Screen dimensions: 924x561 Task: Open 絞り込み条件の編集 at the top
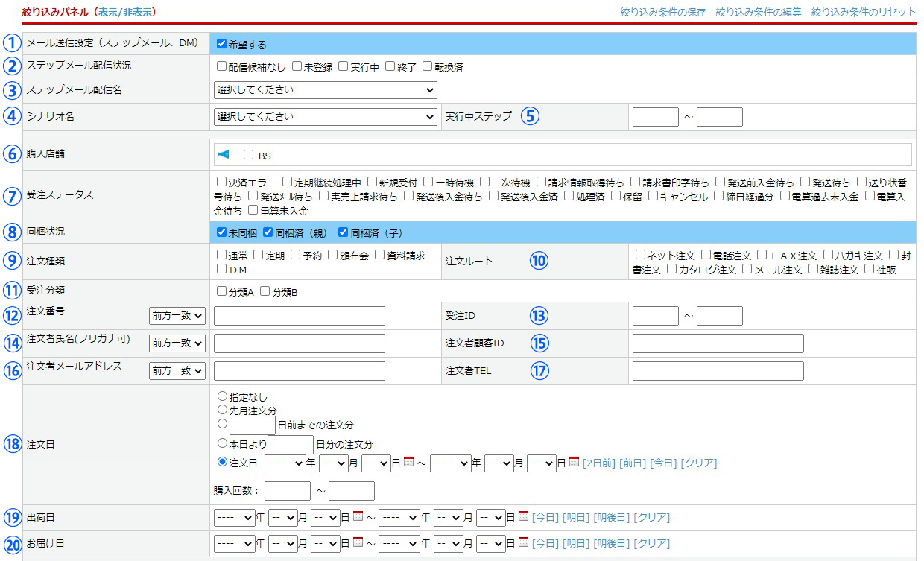click(x=758, y=13)
